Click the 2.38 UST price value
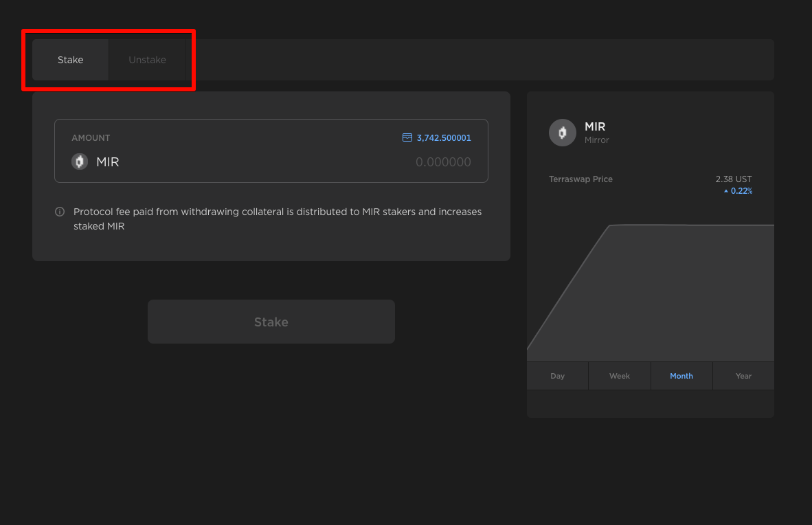 pyautogui.click(x=734, y=179)
